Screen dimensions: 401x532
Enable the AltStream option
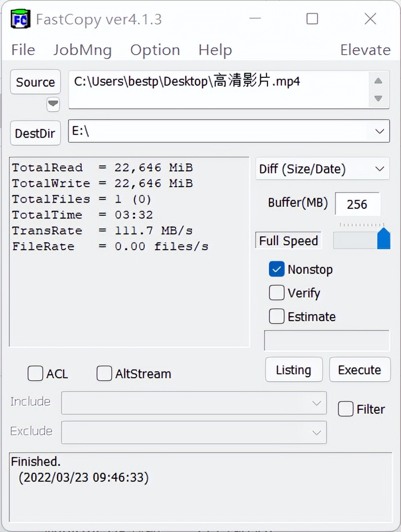click(104, 373)
